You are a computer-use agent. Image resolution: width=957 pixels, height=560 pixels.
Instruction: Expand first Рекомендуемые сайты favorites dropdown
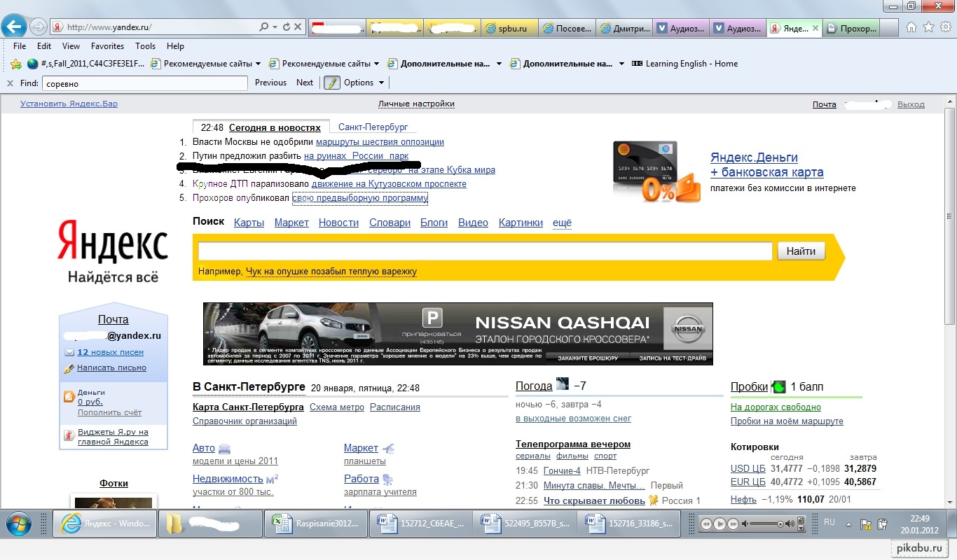(x=257, y=64)
